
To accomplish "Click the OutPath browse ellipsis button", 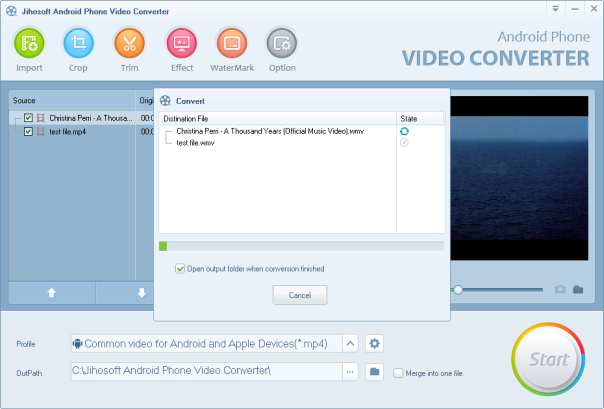I will click(350, 372).
